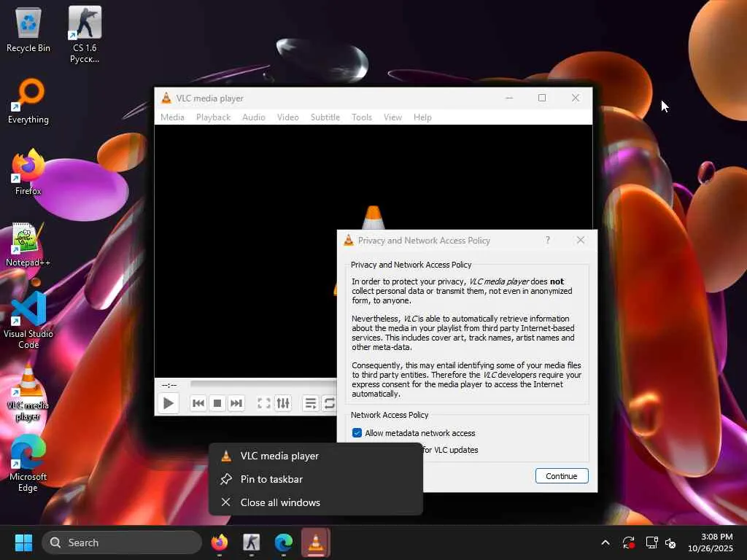747x560 pixels.
Task: Click the privacy dialog help question mark
Action: tap(548, 240)
